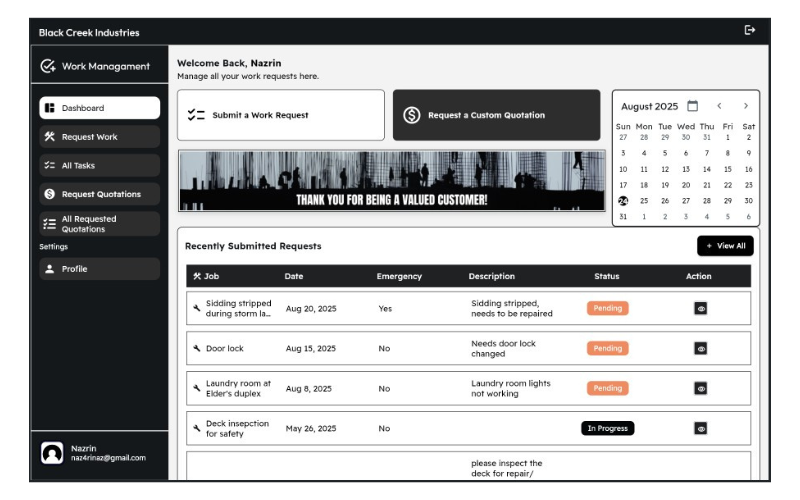The height and width of the screenshot is (500, 800).
Task: View details of Sidding stripped request
Action: [701, 309]
